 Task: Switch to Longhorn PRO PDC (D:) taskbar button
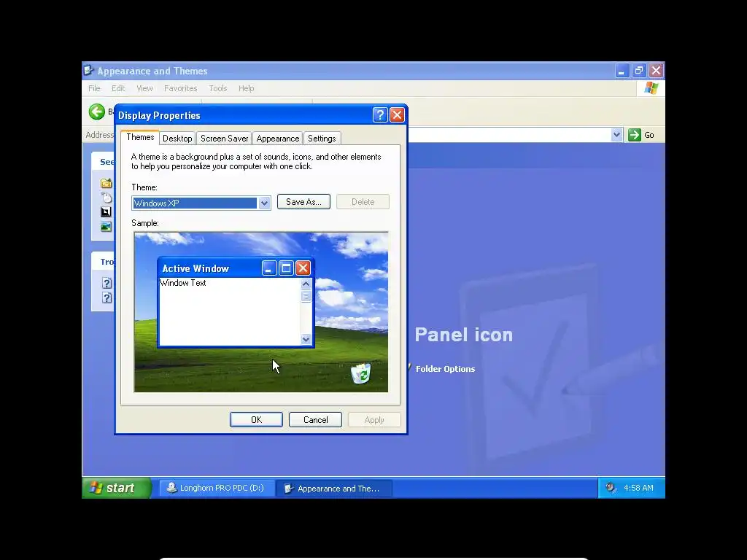[x=217, y=488]
